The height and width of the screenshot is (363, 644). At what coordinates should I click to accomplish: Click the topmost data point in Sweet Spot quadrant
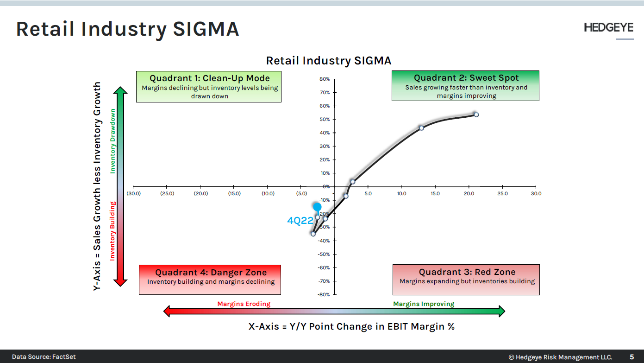475,114
